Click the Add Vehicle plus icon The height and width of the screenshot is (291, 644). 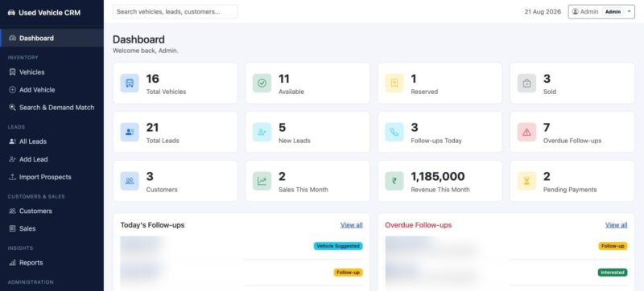coord(12,90)
